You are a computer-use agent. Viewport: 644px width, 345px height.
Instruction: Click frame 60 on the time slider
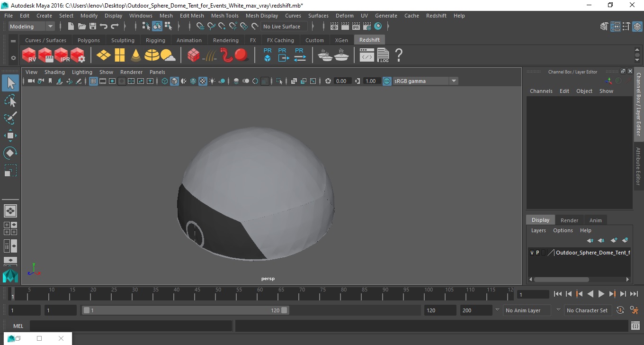[x=260, y=294]
